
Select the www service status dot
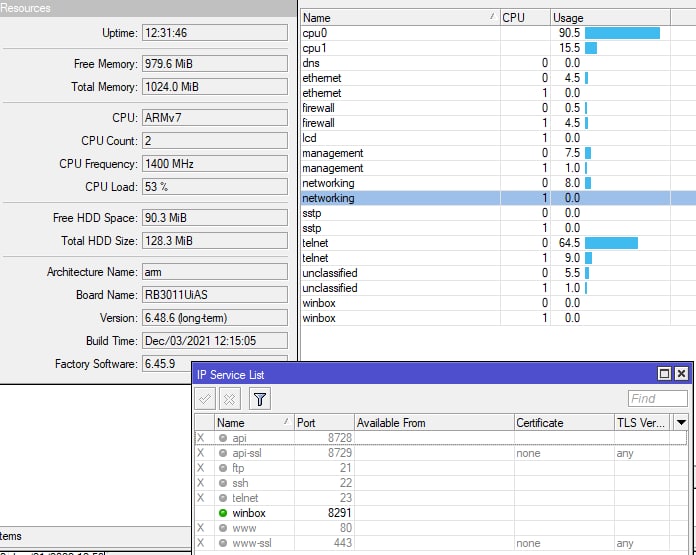(223, 528)
